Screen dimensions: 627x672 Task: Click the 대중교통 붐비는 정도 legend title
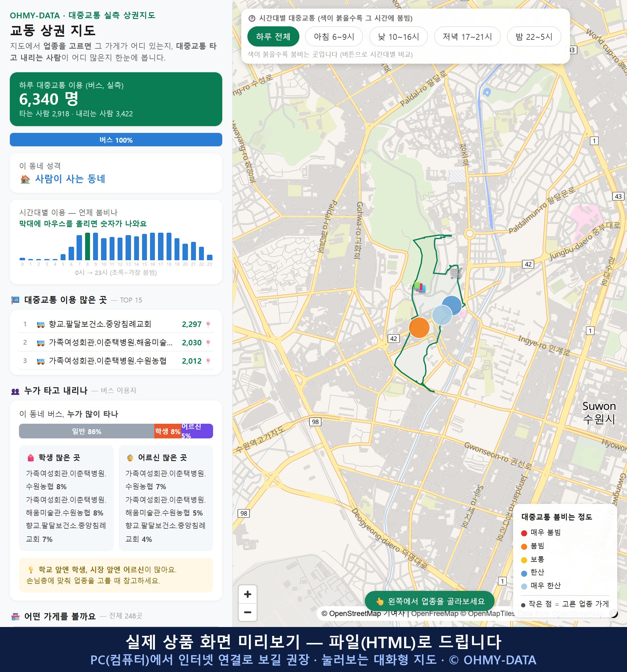[557, 517]
